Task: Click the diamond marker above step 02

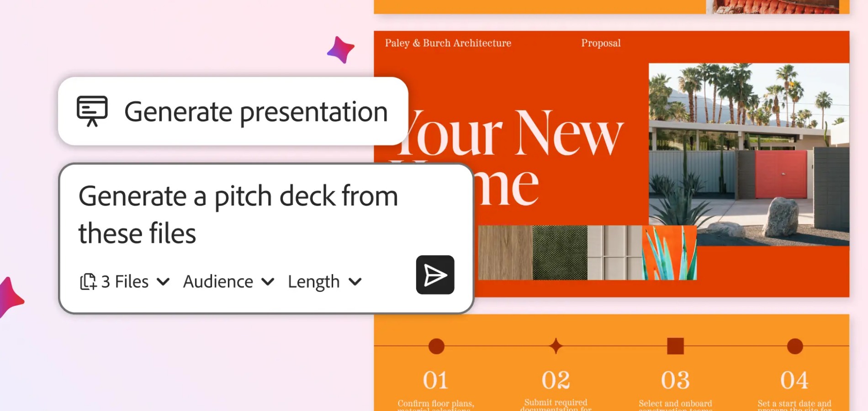Action: (x=556, y=346)
